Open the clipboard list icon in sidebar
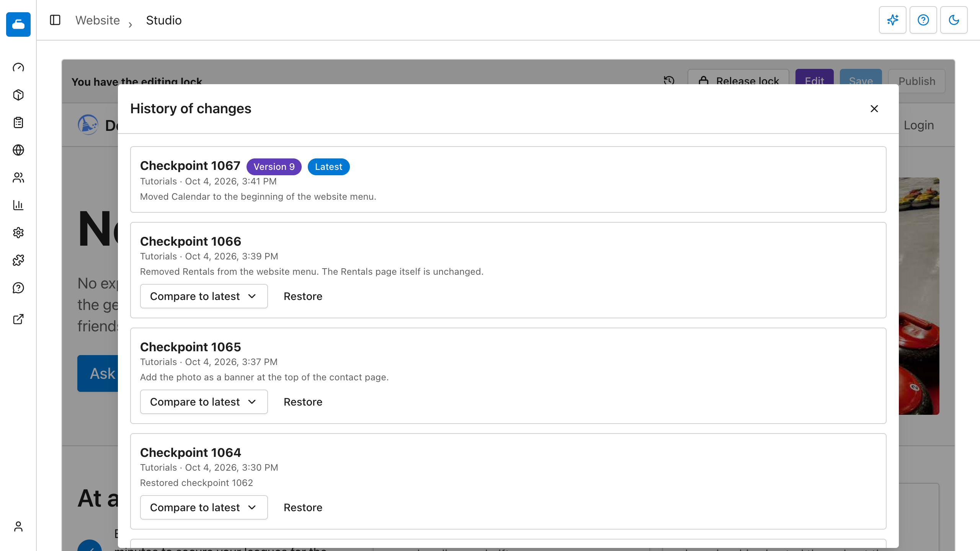 (18, 122)
